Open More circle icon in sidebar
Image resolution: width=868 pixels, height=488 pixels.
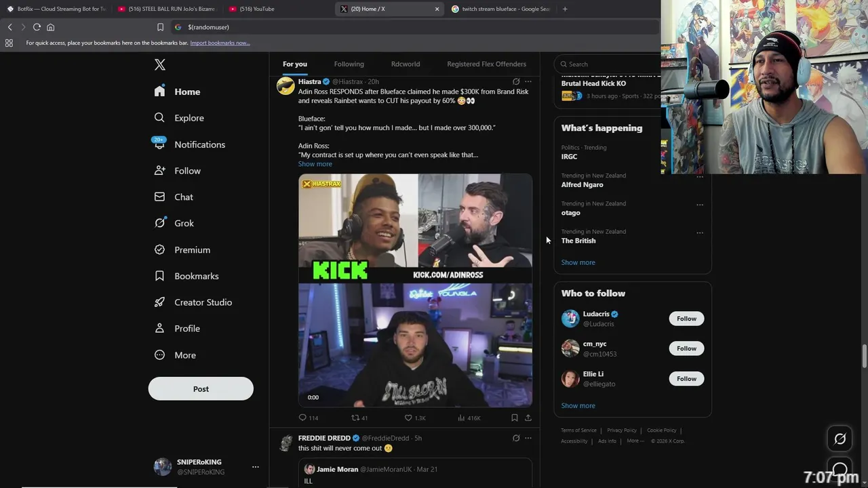[x=159, y=354]
